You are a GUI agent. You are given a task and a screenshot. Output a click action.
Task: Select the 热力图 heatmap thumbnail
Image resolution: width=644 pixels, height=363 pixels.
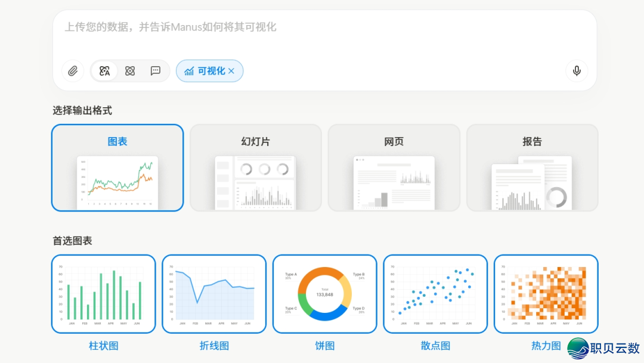point(546,294)
